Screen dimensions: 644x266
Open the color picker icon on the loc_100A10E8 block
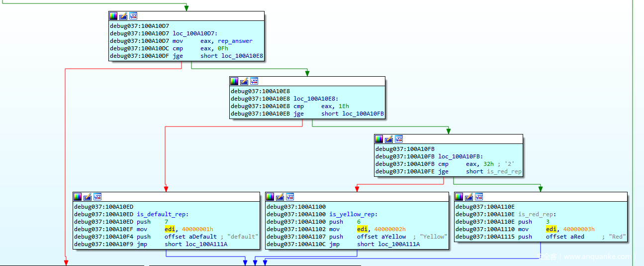point(234,81)
